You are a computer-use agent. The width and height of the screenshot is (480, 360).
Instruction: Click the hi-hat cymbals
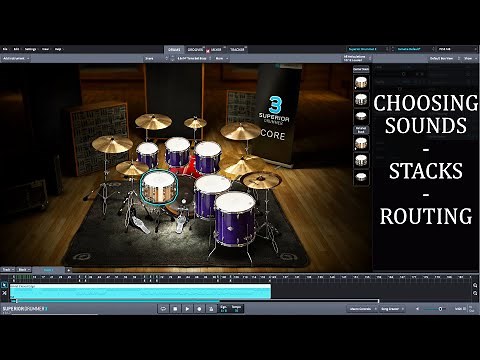pos(132,168)
